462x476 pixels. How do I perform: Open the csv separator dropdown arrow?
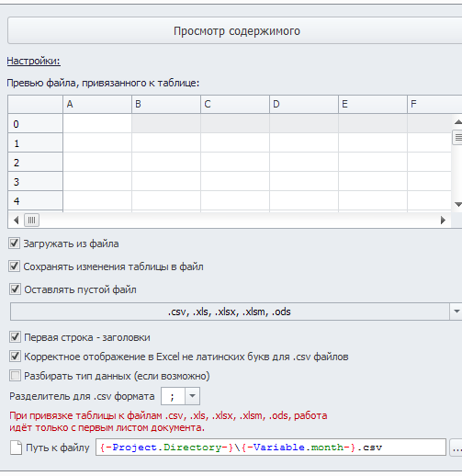click(x=192, y=396)
